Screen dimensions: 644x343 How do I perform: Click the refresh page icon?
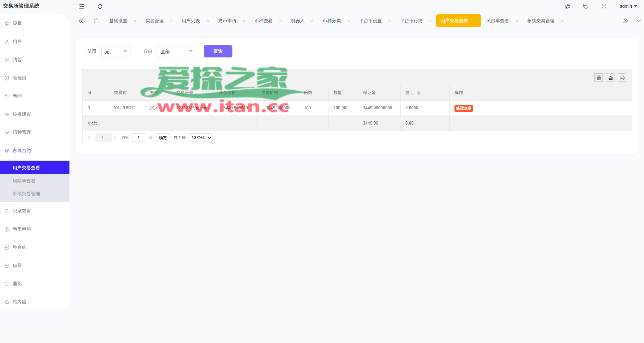tap(100, 6)
